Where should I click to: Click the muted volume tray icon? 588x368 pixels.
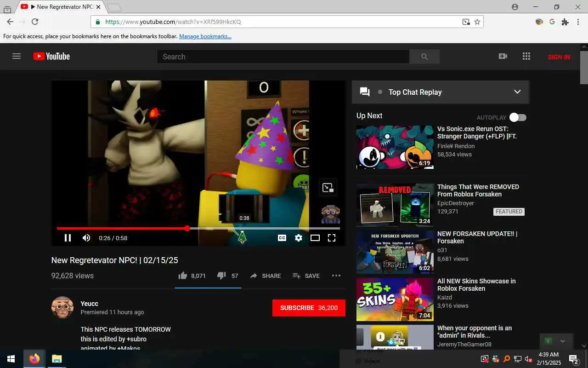[x=529, y=359]
